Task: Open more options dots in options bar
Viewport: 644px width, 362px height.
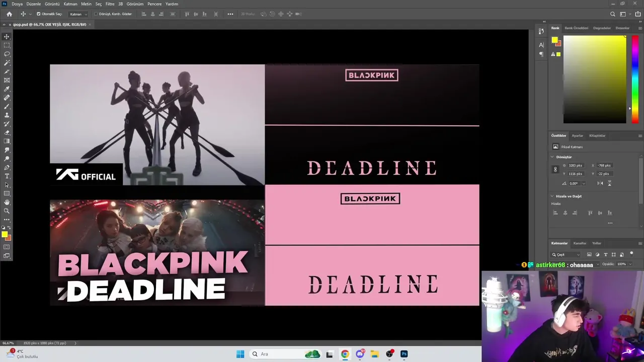Action: [230, 14]
